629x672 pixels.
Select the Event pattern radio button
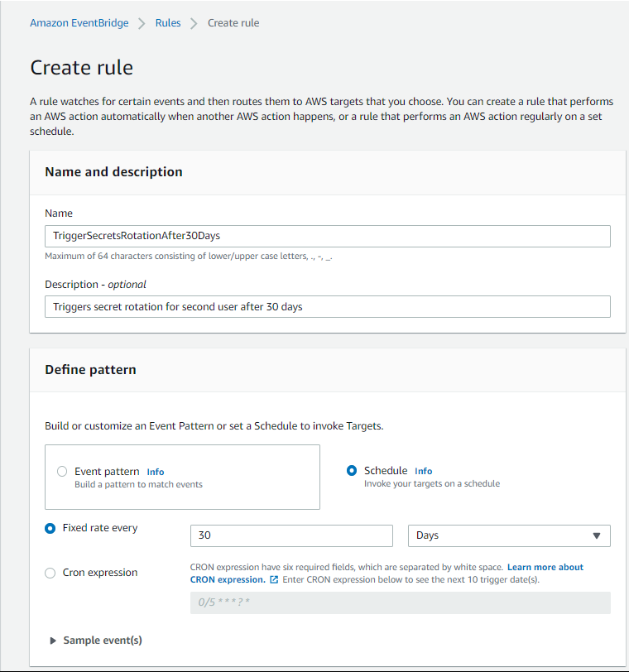pos(62,472)
